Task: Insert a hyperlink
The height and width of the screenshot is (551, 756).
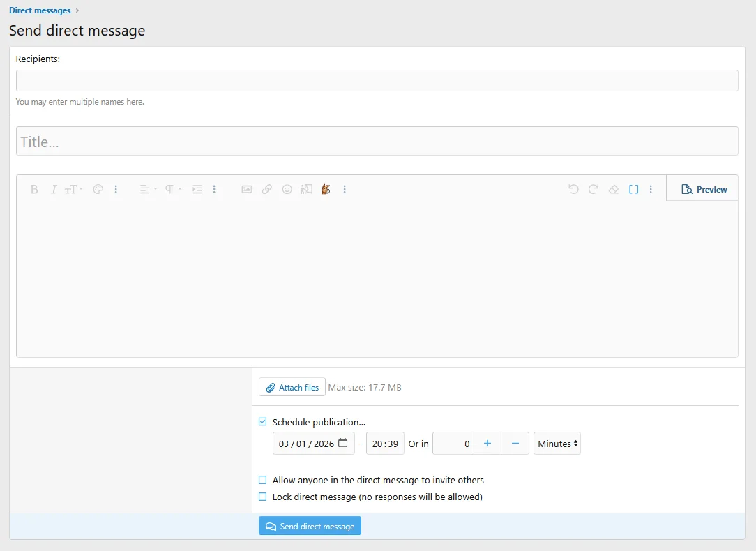Action: tap(267, 189)
